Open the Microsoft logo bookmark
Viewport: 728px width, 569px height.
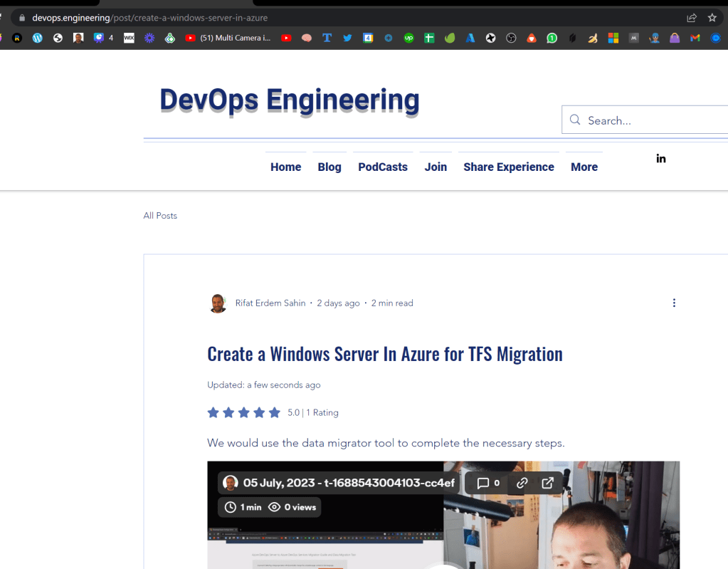coord(613,38)
